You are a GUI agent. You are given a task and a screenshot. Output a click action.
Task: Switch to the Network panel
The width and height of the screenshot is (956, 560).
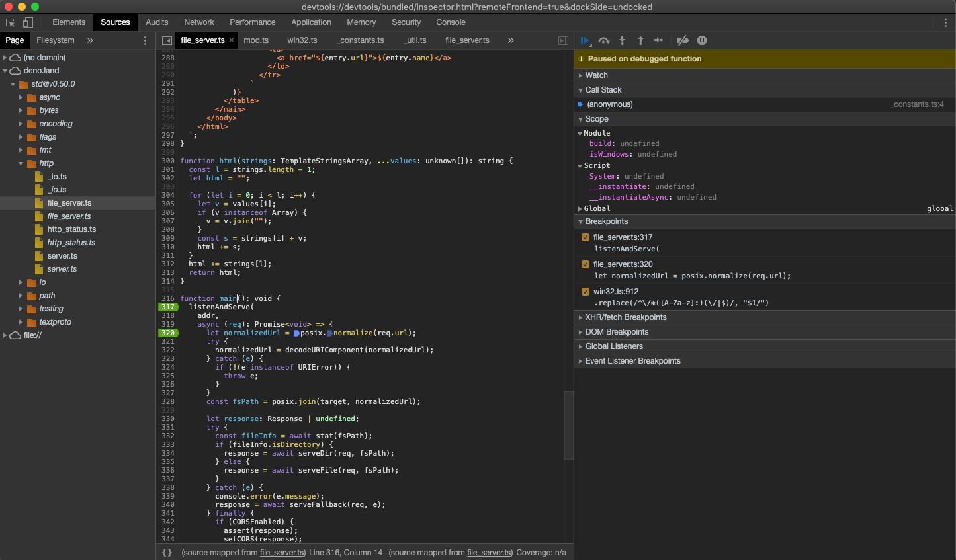point(198,22)
